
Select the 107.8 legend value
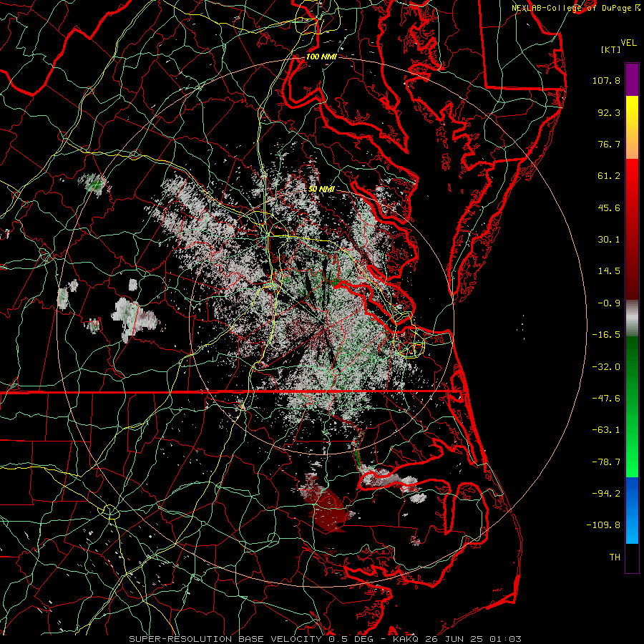(x=606, y=80)
